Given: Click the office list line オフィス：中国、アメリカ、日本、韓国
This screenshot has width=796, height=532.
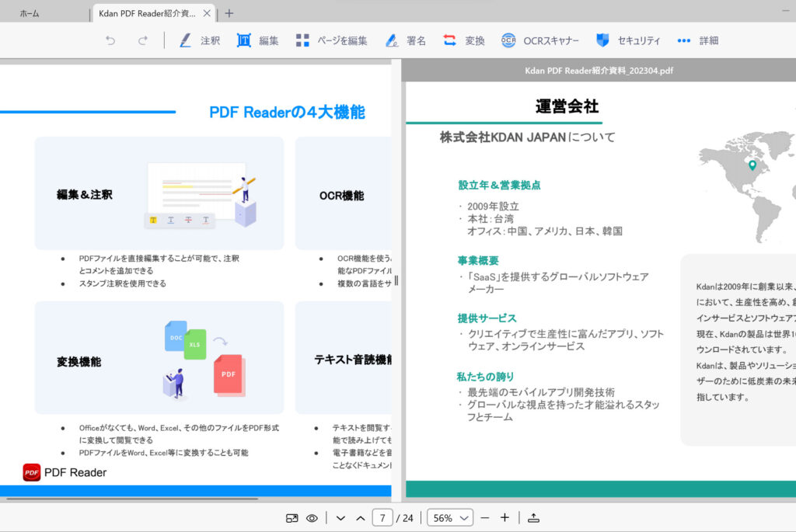Looking at the screenshot, I should (x=545, y=231).
